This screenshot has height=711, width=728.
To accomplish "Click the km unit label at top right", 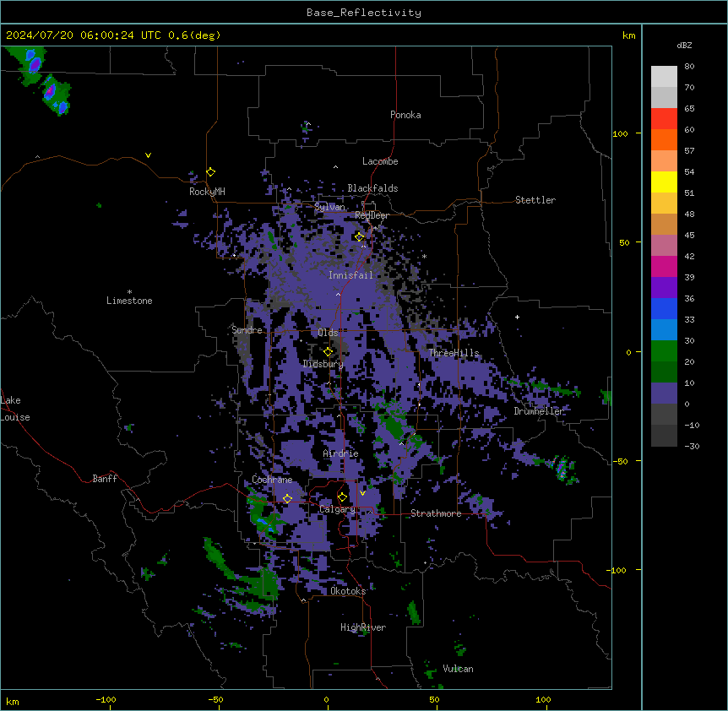I will coord(628,35).
